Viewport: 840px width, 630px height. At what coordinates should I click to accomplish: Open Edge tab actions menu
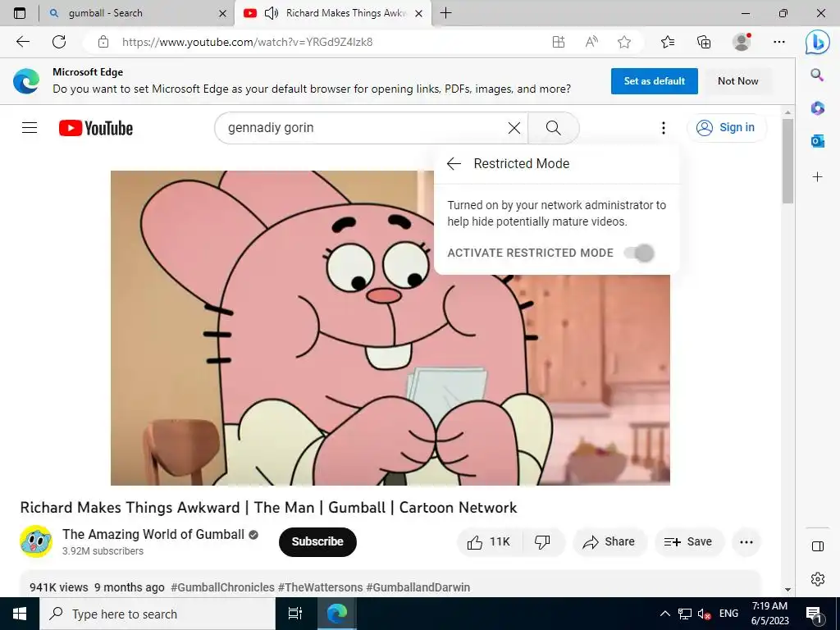20,13
